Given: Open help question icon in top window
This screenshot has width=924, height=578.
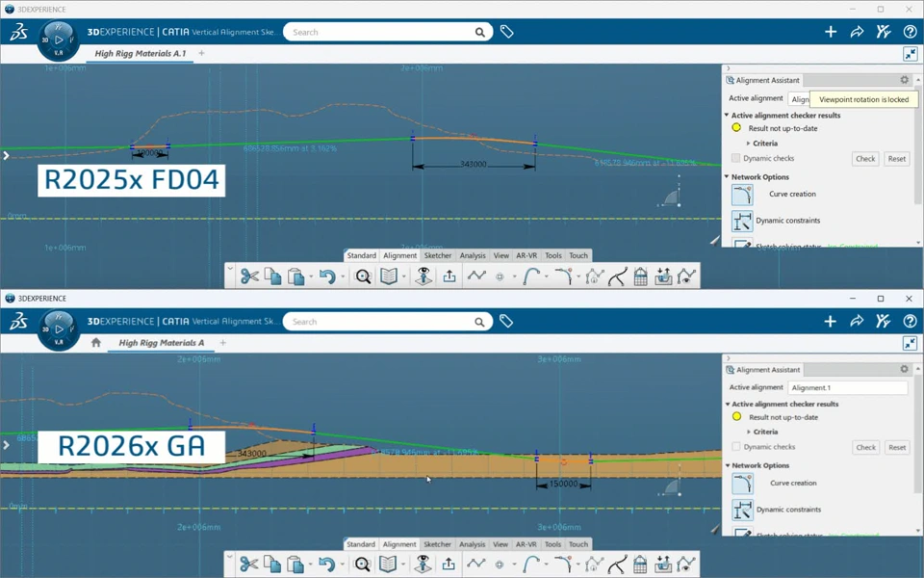Looking at the screenshot, I should (x=910, y=32).
